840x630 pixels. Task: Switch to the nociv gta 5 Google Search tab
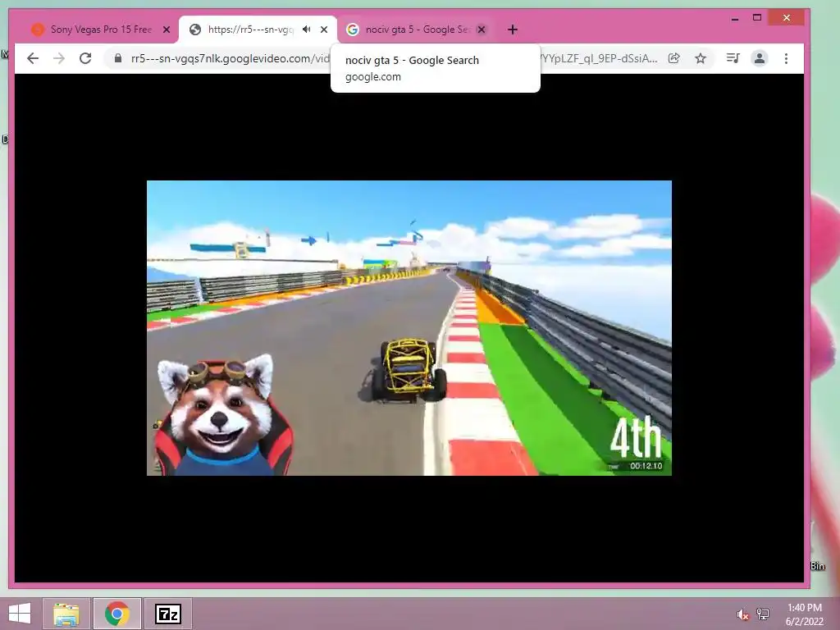pos(416,30)
